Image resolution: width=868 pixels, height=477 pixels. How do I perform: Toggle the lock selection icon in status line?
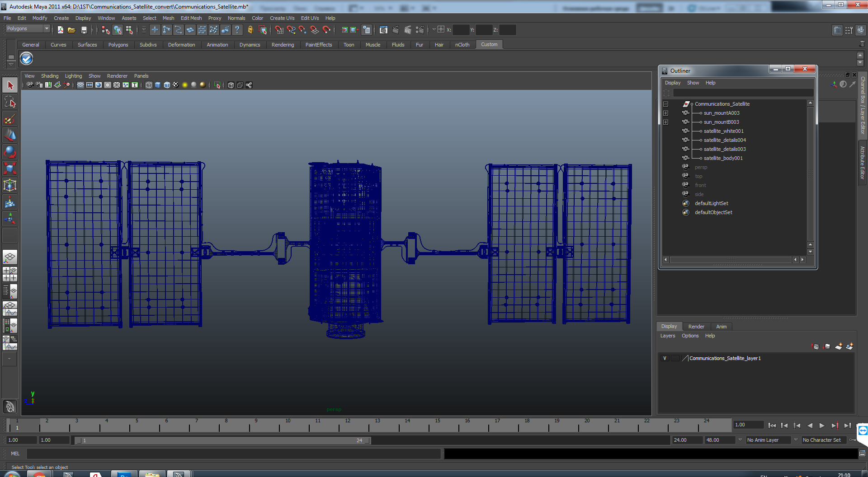click(250, 30)
